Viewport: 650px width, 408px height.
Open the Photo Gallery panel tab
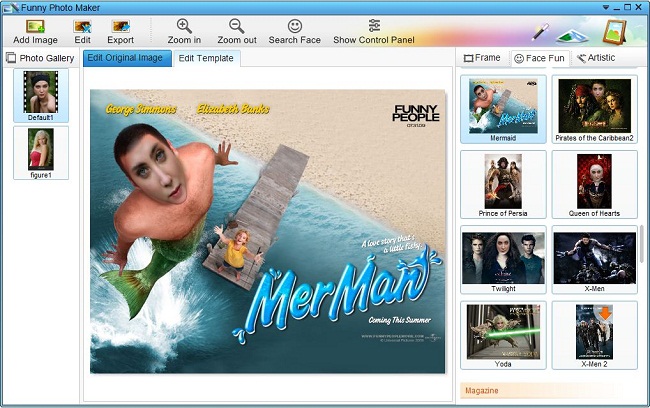click(x=40, y=58)
